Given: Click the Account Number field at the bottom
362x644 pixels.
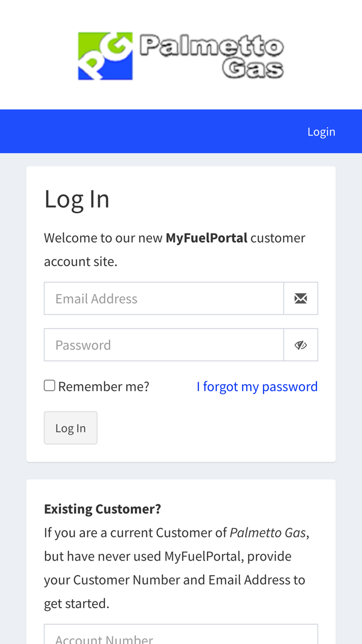Looking at the screenshot, I should tap(181, 636).
